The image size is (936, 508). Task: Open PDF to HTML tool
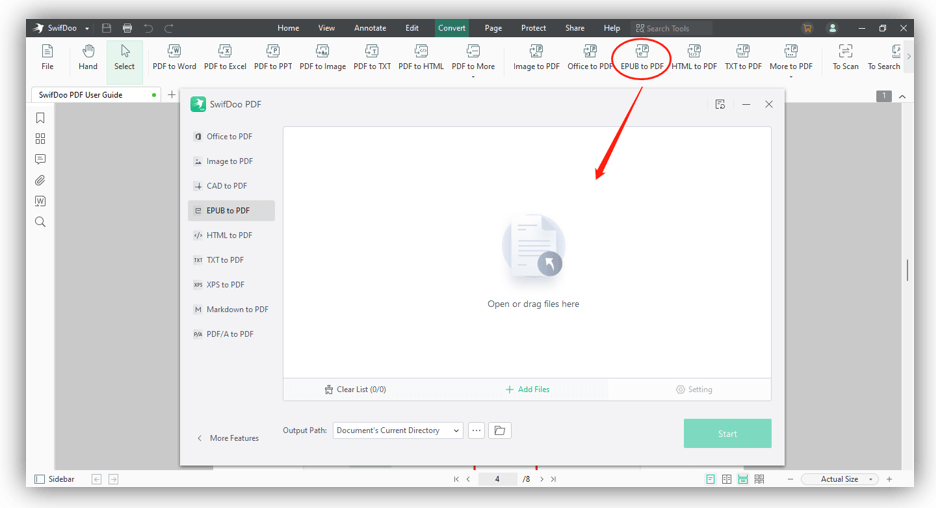pos(421,57)
